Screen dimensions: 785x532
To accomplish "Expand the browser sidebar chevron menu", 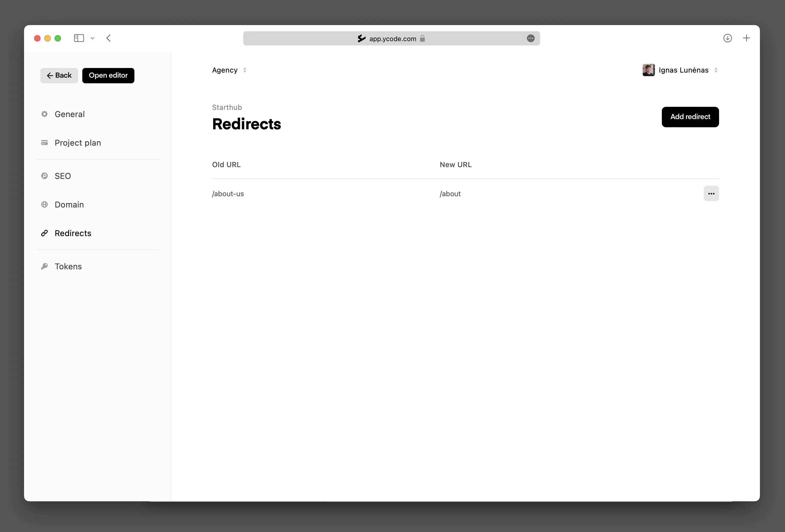I will [x=93, y=38].
